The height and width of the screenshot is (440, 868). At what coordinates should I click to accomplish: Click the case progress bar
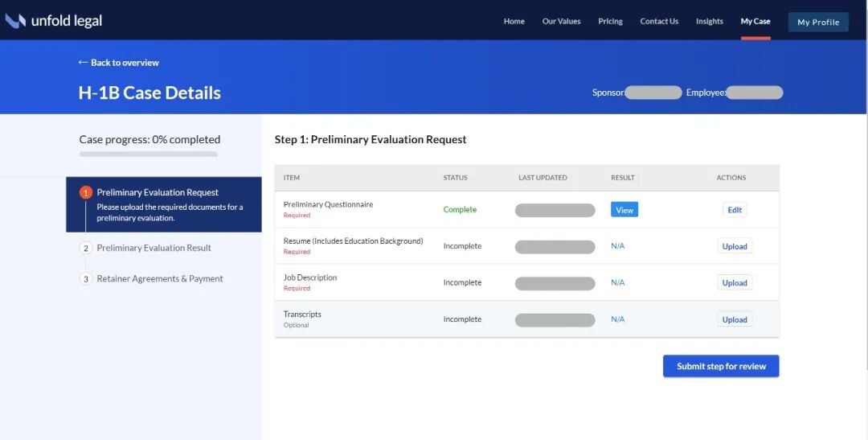[x=149, y=154]
